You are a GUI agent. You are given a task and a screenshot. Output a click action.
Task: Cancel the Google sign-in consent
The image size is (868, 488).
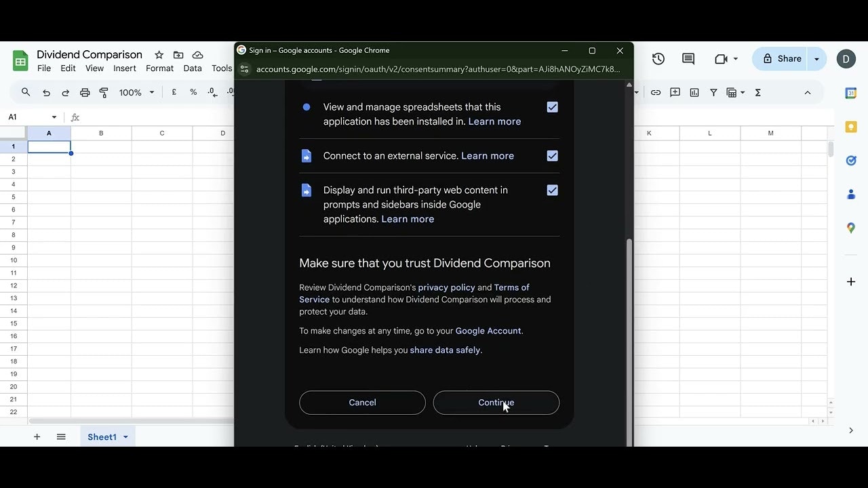pyautogui.click(x=362, y=403)
